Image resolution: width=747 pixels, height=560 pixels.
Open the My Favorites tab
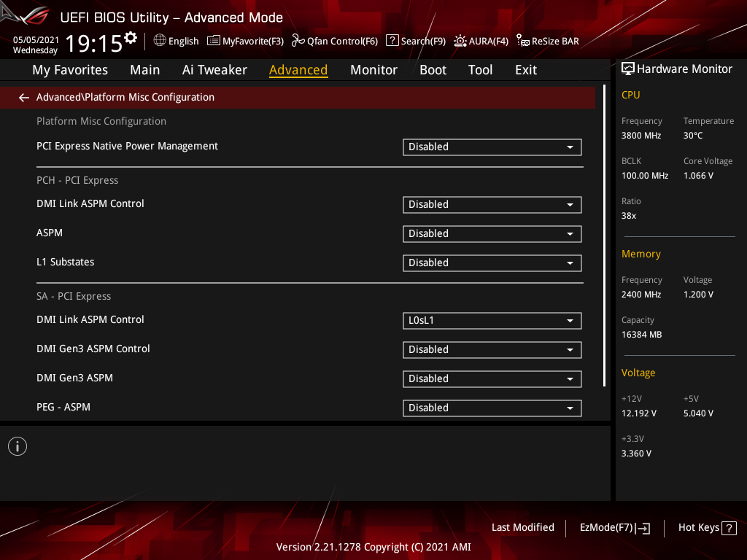(70, 70)
